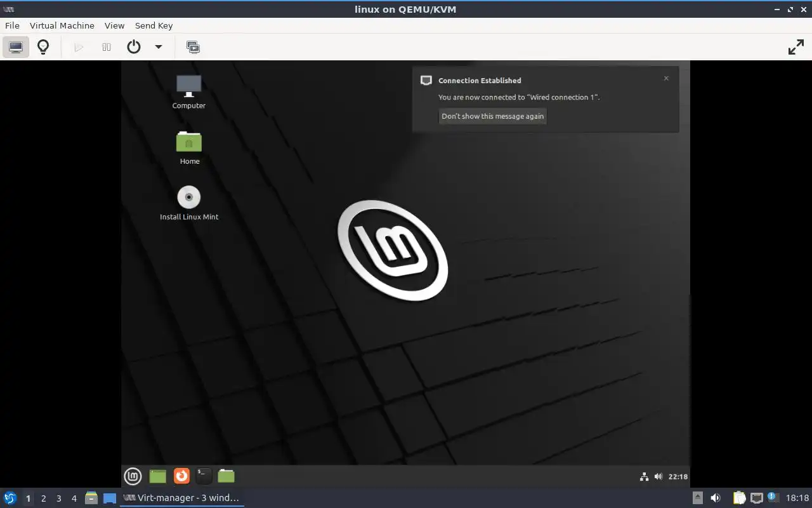Click the host tray up-arrow icon
The width and height of the screenshot is (812, 508).
[697, 498]
